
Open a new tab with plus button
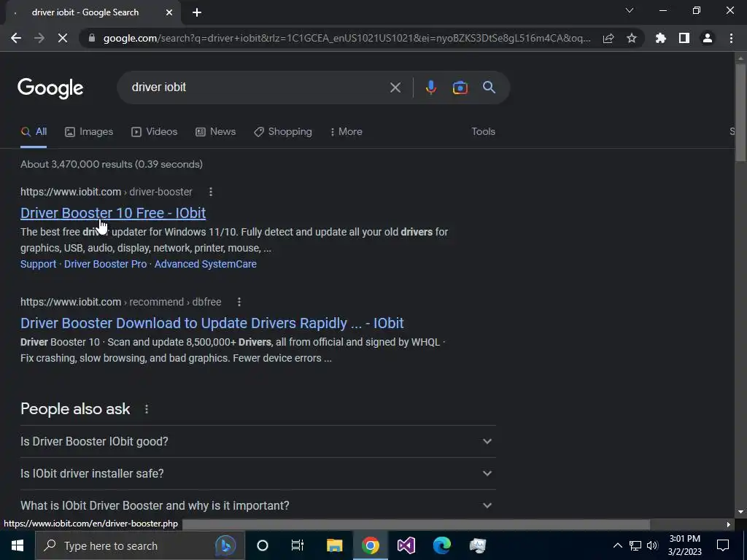pyautogui.click(x=197, y=12)
